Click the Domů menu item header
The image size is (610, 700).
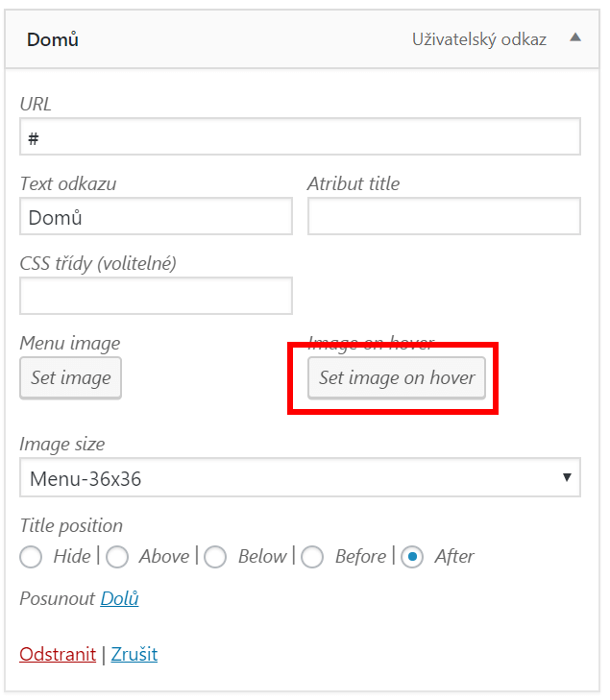(x=302, y=39)
